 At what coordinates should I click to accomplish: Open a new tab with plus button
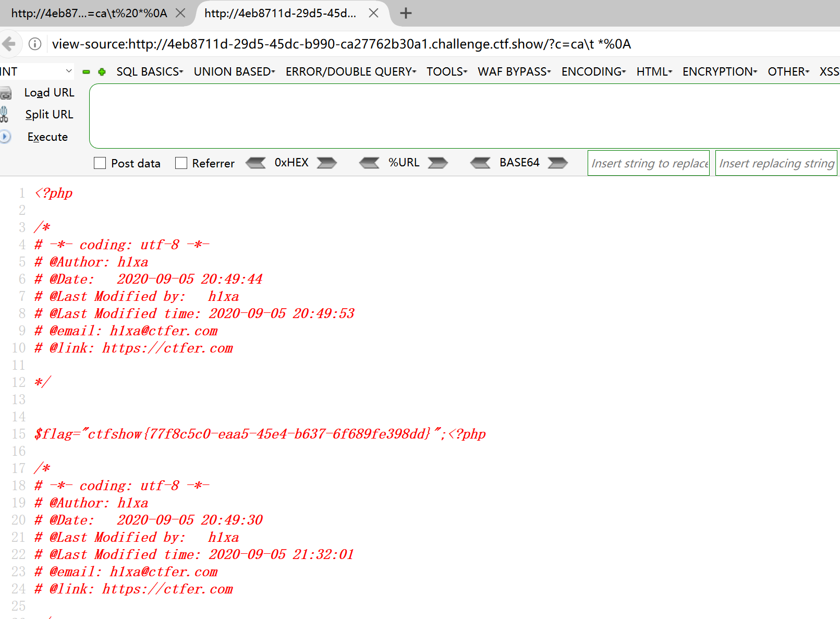(x=406, y=13)
